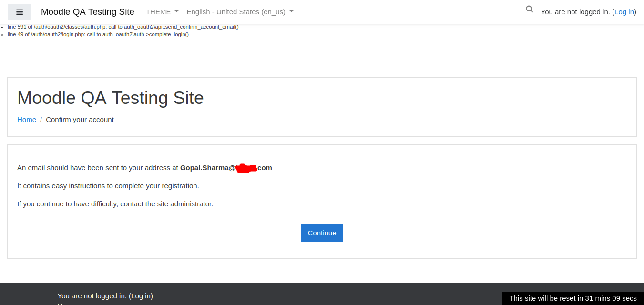This screenshot has height=305, width=644.
Task: Click Log in link in top bar
Action: (x=624, y=12)
